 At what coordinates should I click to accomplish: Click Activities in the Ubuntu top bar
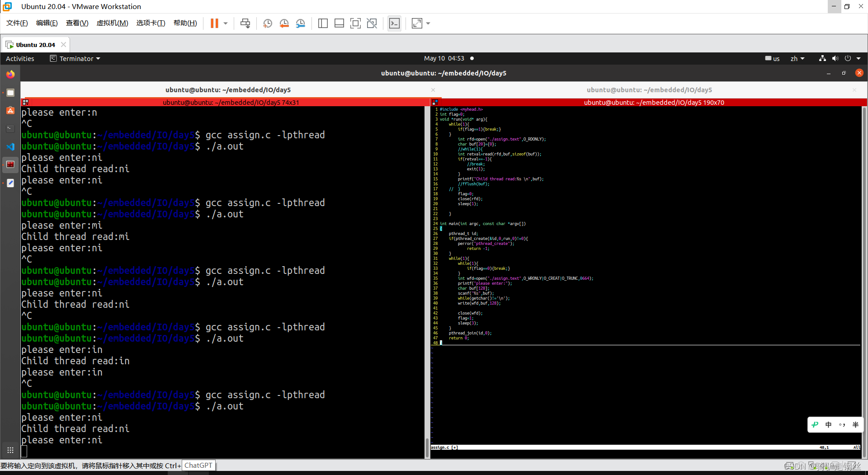20,59
